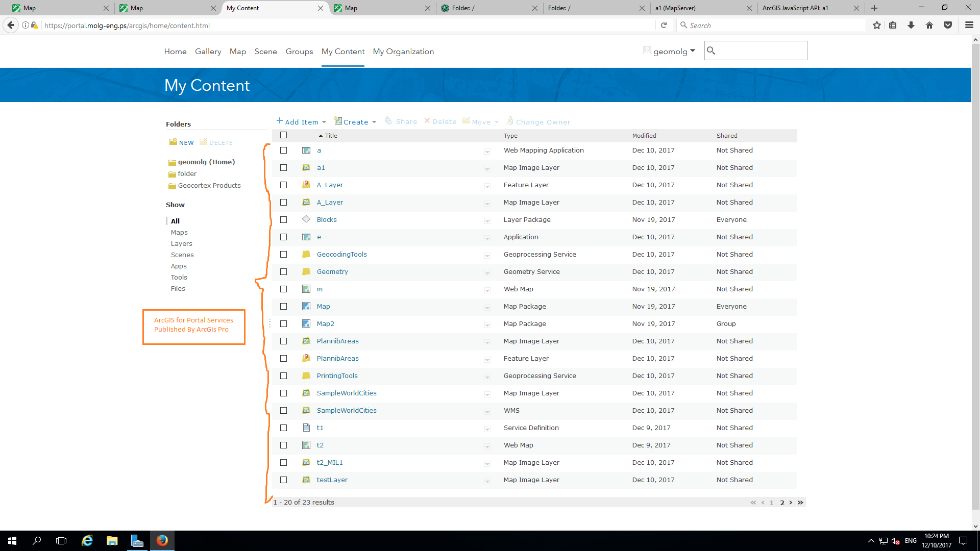The image size is (980, 551).
Task: Tick the select-all checkbox in the table header
Action: [284, 135]
